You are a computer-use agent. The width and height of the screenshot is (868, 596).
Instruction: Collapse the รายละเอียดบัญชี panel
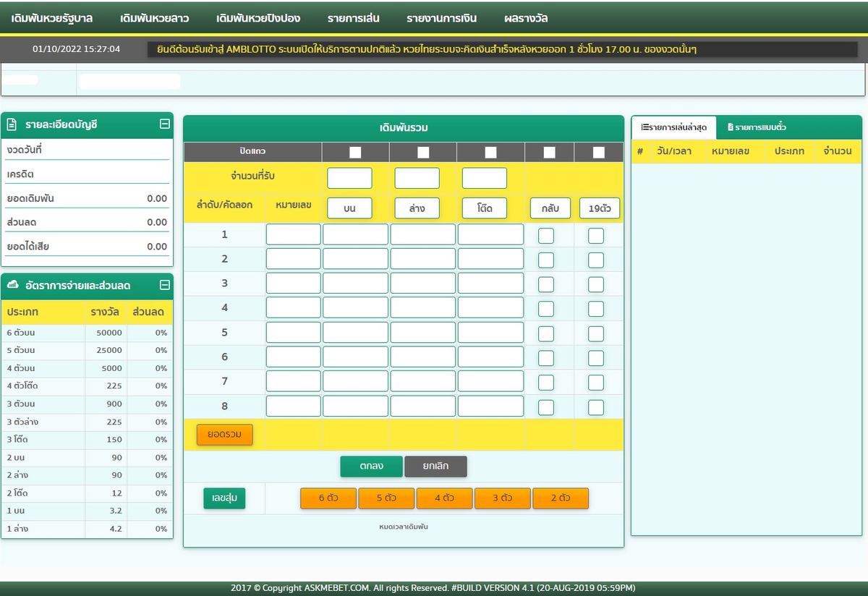164,124
